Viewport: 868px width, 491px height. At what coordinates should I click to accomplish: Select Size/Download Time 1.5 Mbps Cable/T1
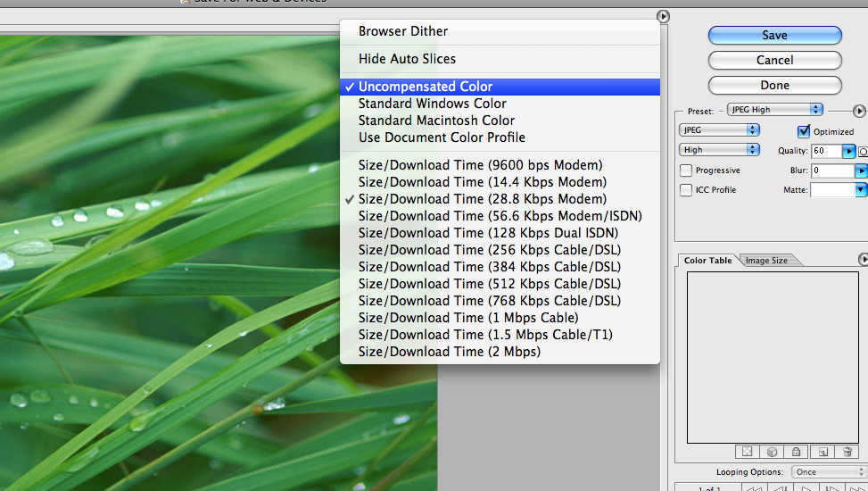coord(500,335)
